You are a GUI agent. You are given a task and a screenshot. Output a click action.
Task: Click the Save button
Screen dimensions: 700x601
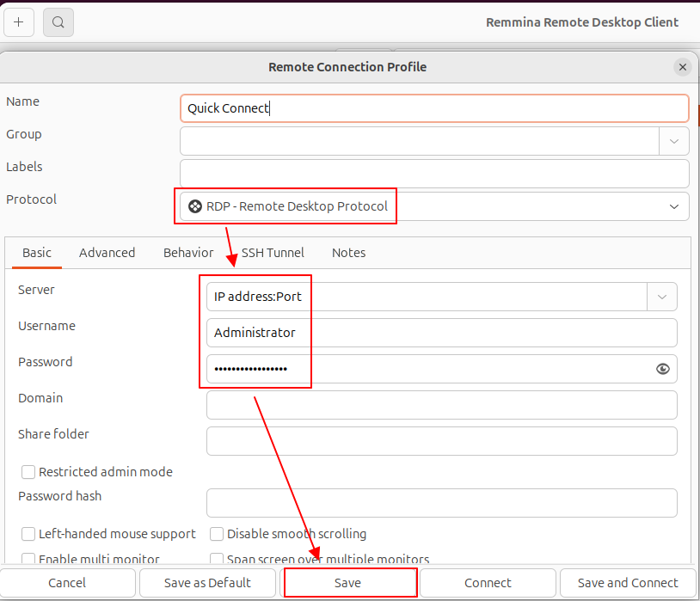click(347, 583)
